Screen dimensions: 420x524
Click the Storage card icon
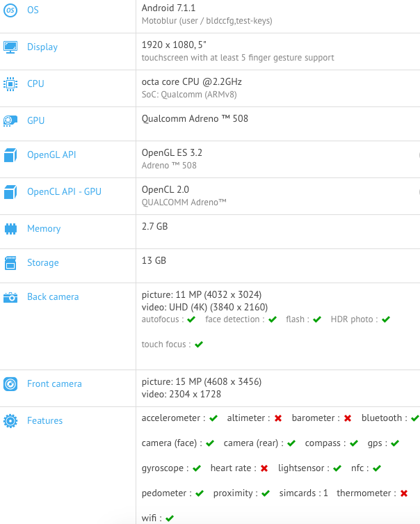tap(10, 263)
